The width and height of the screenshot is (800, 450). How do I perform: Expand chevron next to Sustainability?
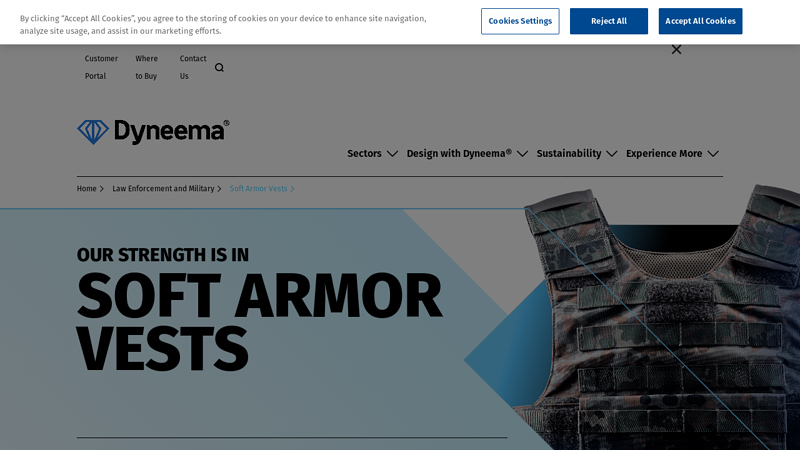pyautogui.click(x=612, y=154)
